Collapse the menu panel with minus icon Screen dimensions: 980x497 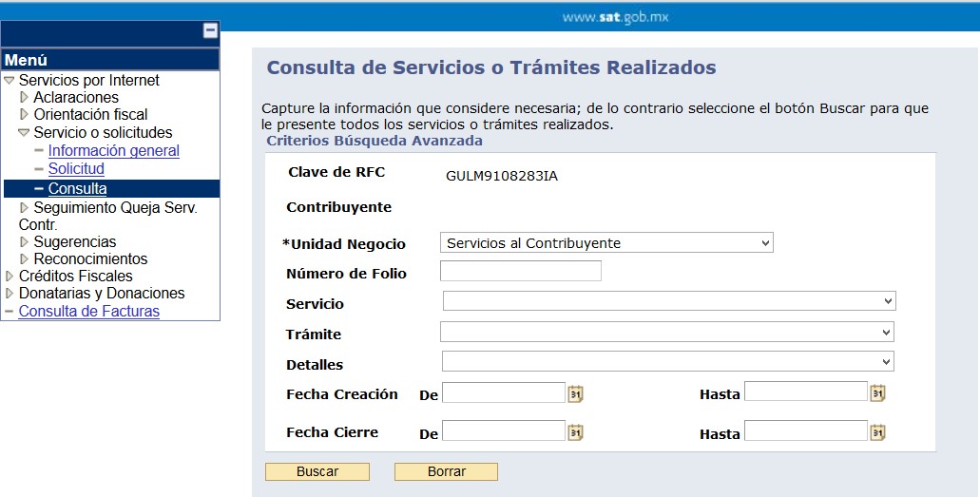(211, 30)
